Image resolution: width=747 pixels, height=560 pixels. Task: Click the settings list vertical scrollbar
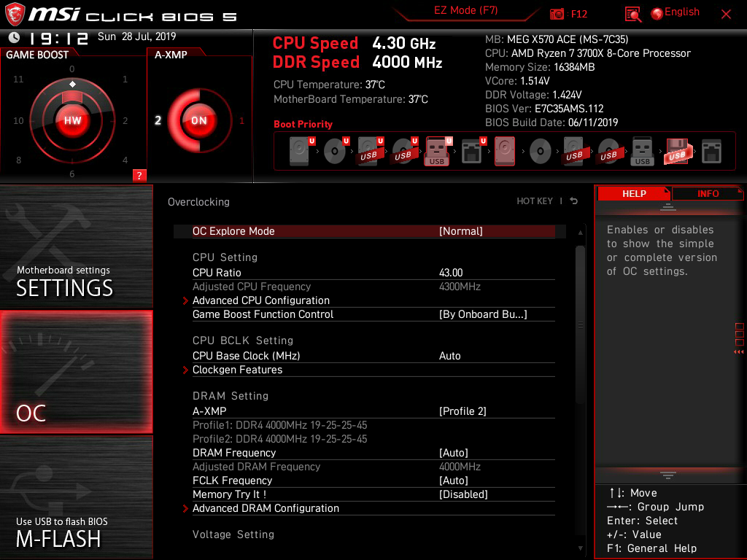click(x=580, y=324)
